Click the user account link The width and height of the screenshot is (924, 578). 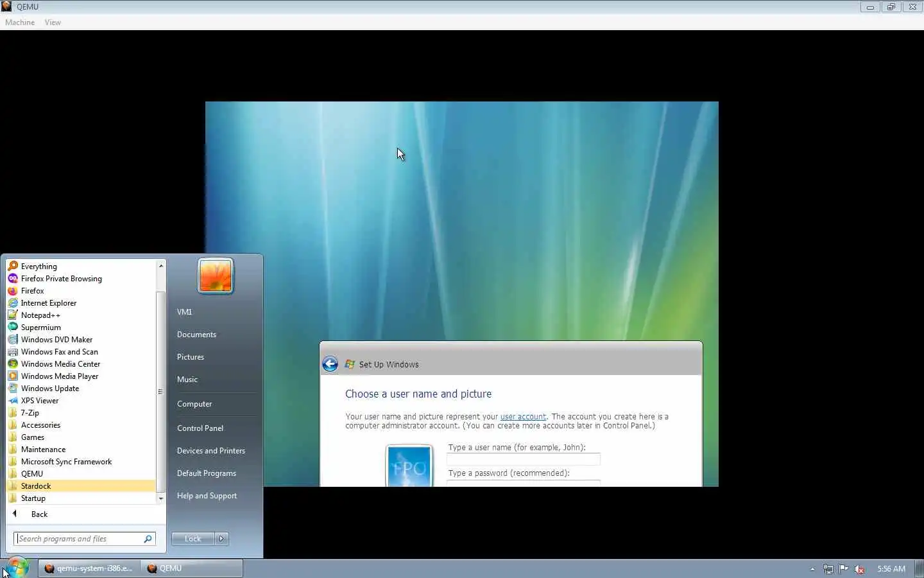[523, 417]
